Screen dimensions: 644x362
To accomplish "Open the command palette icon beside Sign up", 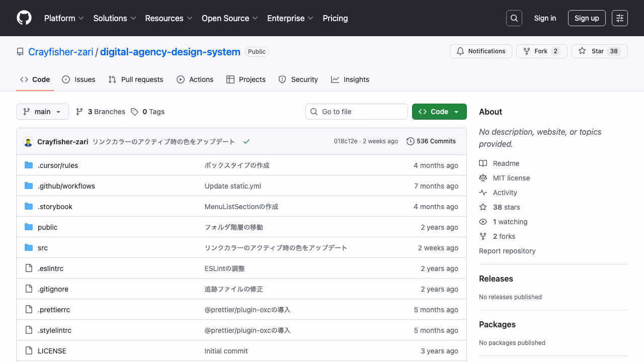I will 619,18.
